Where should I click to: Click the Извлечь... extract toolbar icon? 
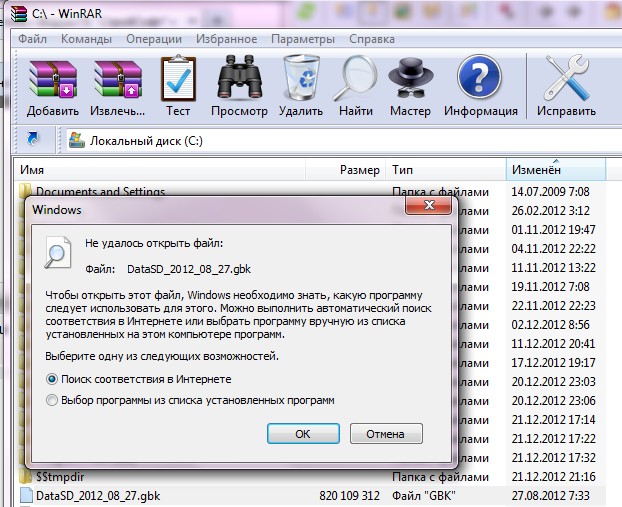tap(118, 79)
